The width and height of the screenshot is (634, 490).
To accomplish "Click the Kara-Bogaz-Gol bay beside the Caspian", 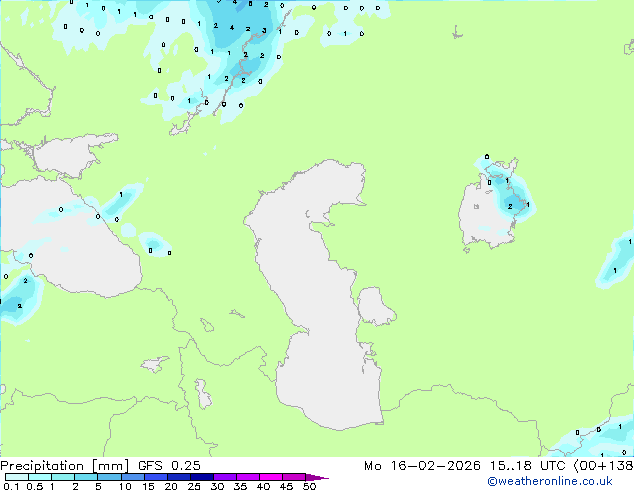I will (x=375, y=306).
